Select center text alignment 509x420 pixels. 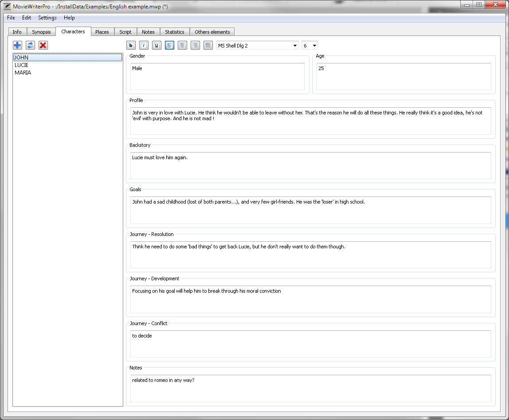coord(182,45)
